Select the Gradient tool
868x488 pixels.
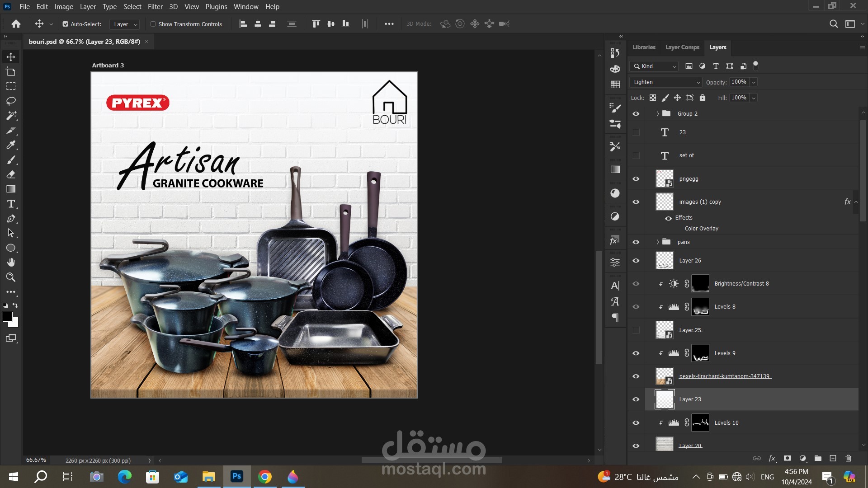(x=11, y=189)
